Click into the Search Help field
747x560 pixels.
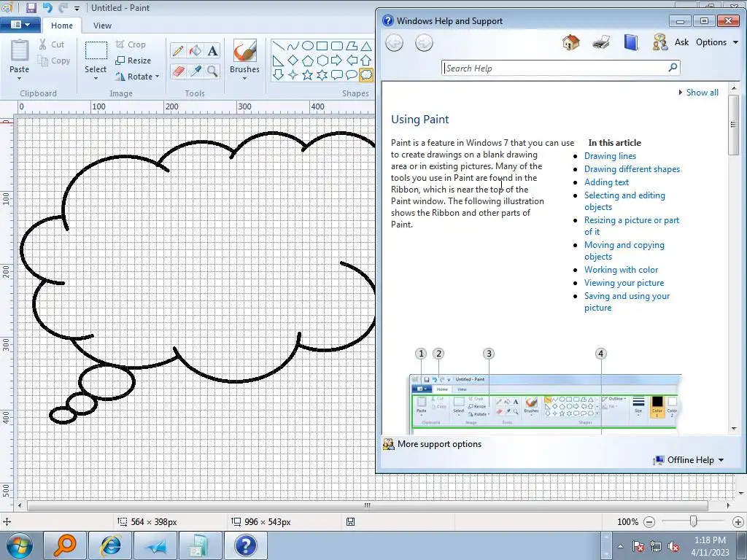(x=555, y=68)
